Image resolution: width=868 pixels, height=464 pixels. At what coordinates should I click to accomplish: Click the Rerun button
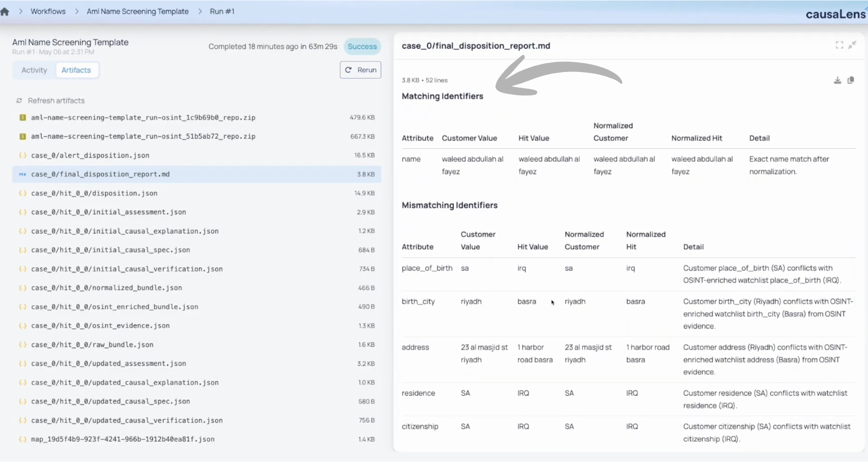(361, 70)
